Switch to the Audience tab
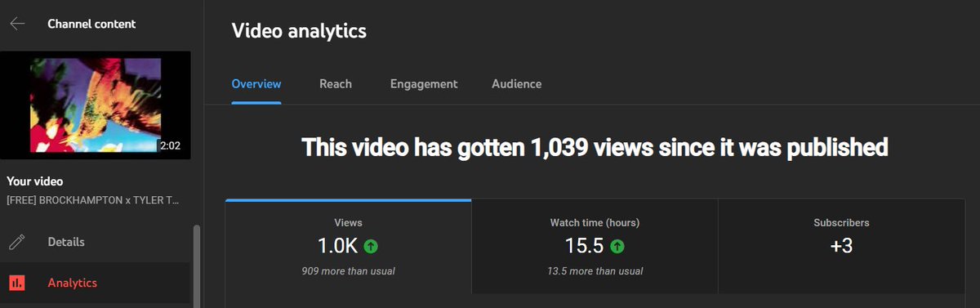980x308 pixels. click(516, 84)
